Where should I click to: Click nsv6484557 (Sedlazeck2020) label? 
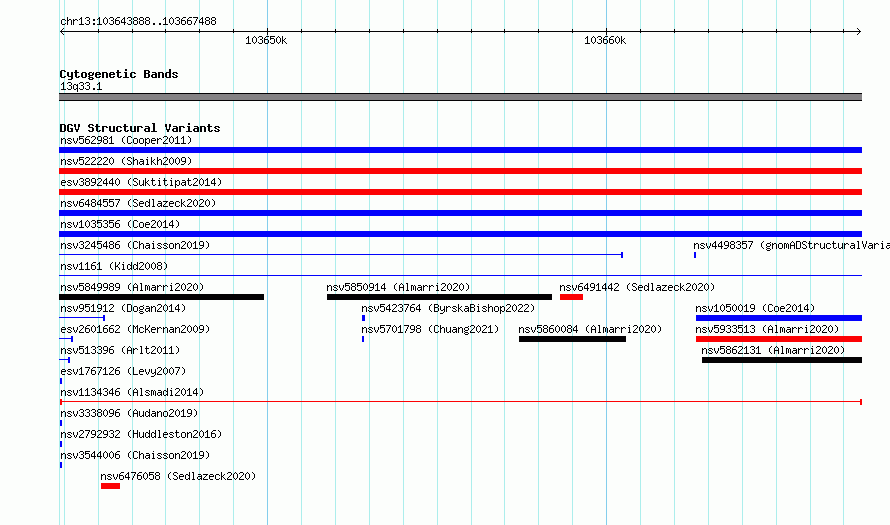[138, 203]
